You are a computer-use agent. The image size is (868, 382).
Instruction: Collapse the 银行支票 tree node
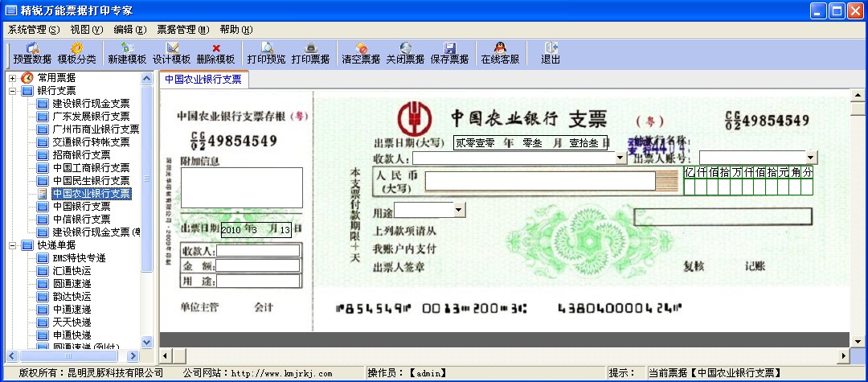[13, 91]
